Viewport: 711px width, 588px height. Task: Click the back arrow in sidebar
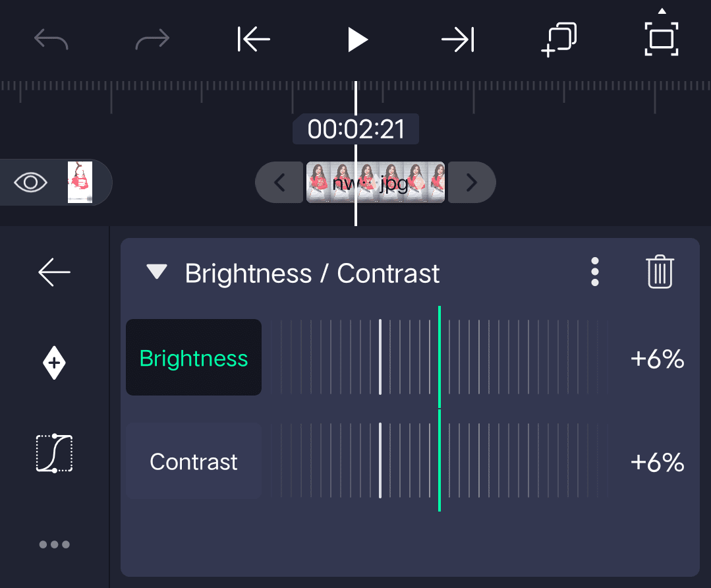[54, 272]
